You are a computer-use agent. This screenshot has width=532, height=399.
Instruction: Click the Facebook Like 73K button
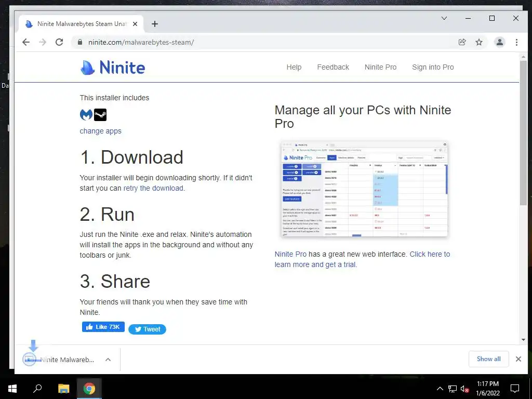point(103,327)
